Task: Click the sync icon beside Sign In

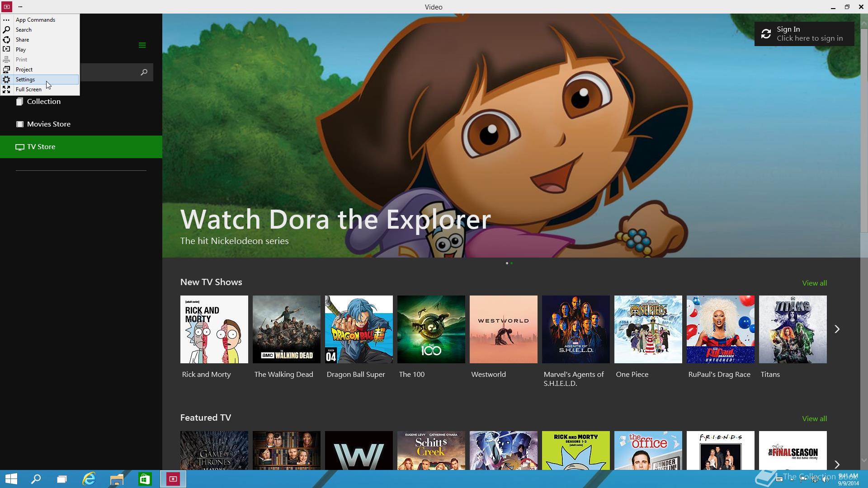Action: 766,34
